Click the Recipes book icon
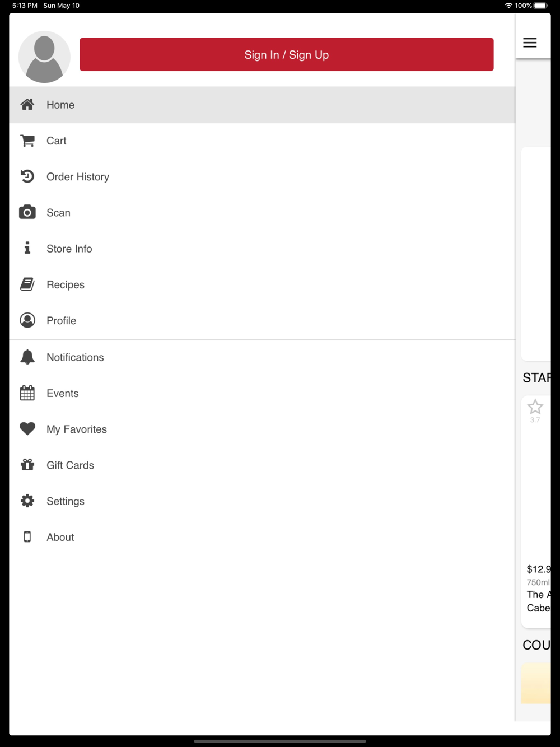 [x=27, y=284]
